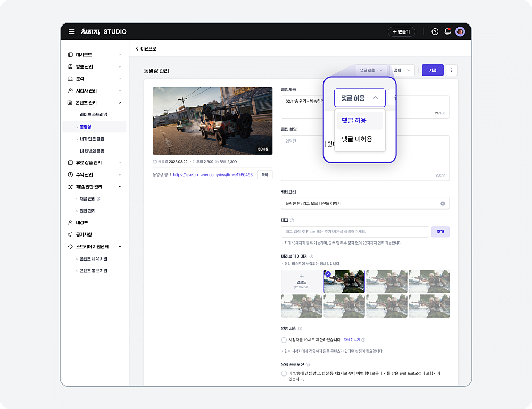Image resolution: width=532 pixels, height=409 pixels.
Task: Select the checked preview thumbnail image
Action: pyautogui.click(x=344, y=281)
